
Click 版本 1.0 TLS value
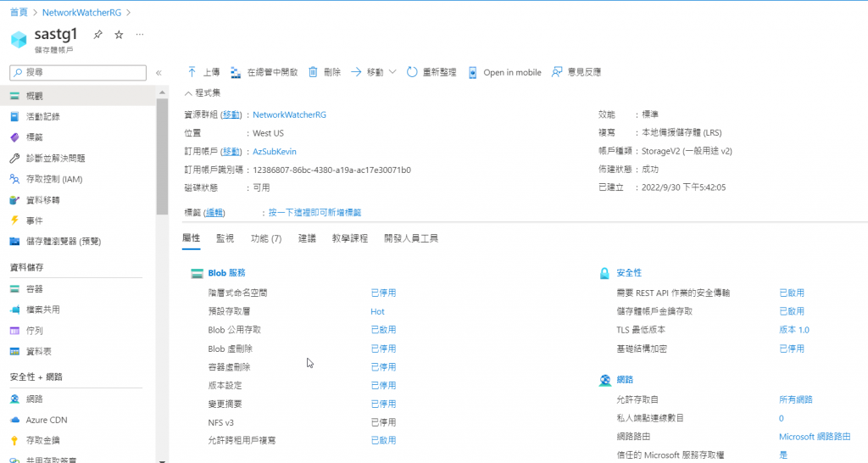pos(794,330)
